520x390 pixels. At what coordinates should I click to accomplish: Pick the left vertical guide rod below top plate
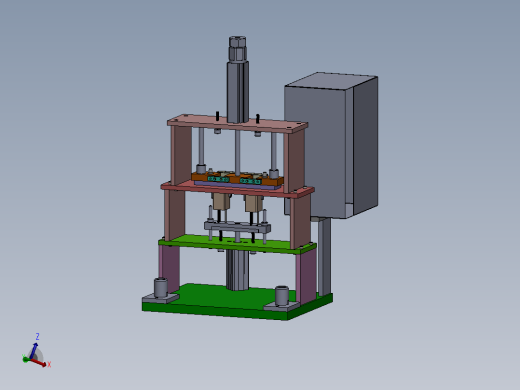[x=201, y=147]
